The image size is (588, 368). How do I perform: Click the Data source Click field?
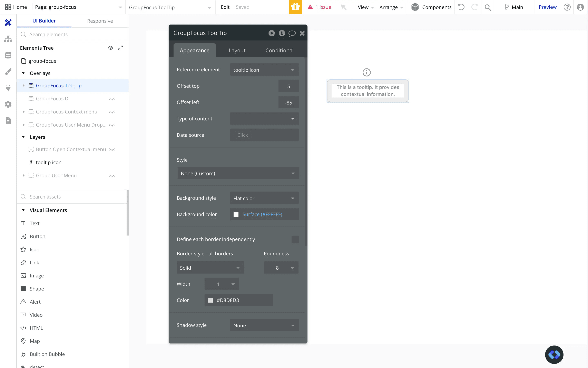pos(264,135)
